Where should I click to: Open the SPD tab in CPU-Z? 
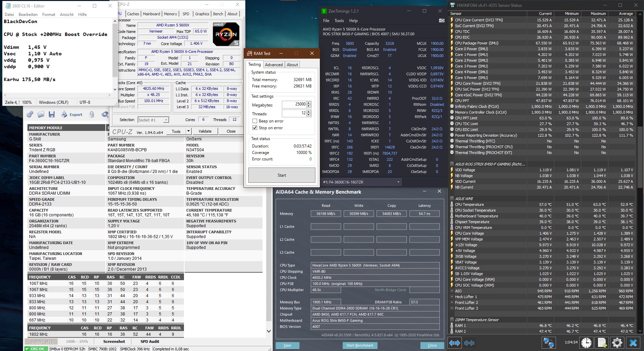pos(186,14)
